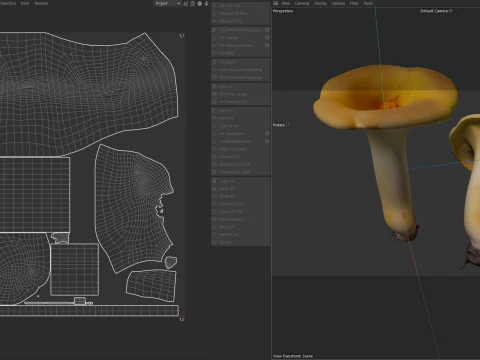Open the viewport Cameras menu

pos(302,3)
